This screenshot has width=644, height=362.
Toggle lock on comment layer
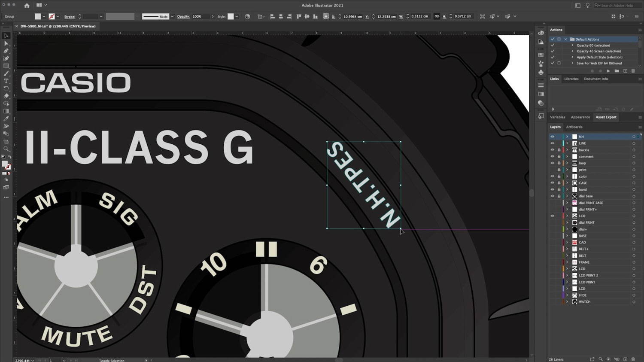[x=559, y=156]
